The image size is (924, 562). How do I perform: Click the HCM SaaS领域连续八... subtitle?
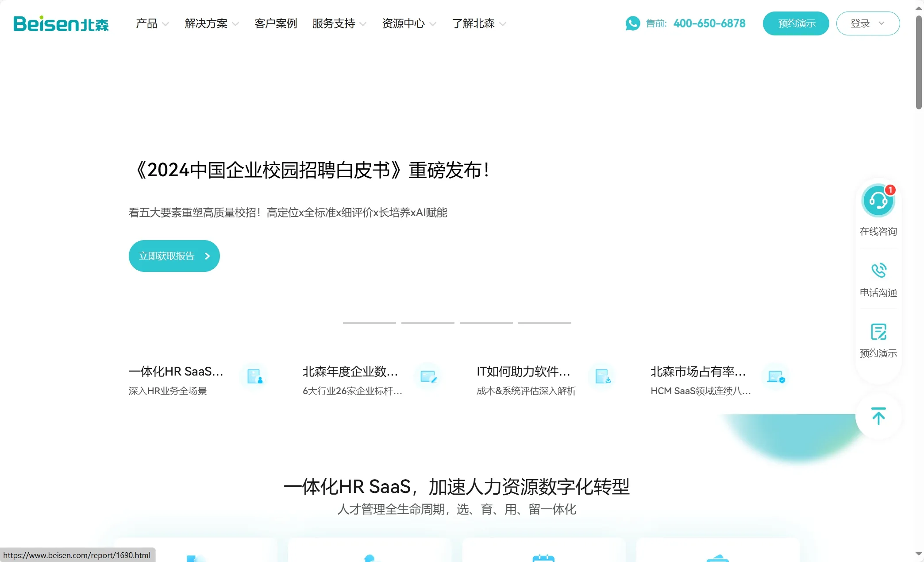click(701, 391)
